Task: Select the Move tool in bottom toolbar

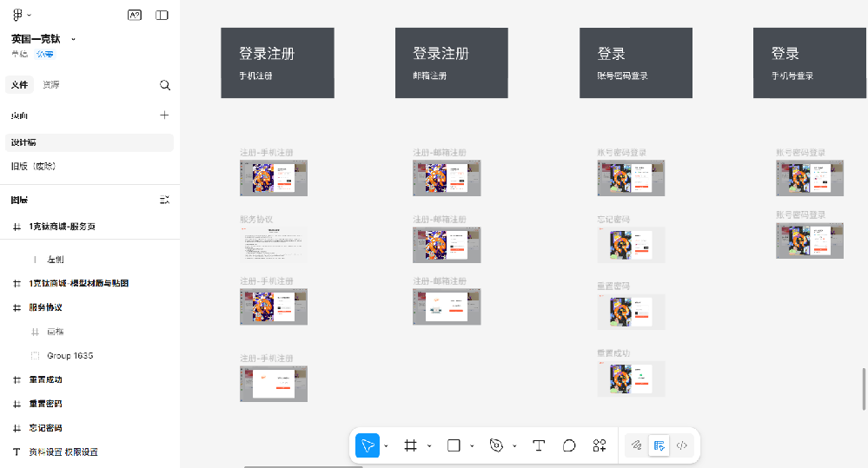Action: (x=368, y=445)
